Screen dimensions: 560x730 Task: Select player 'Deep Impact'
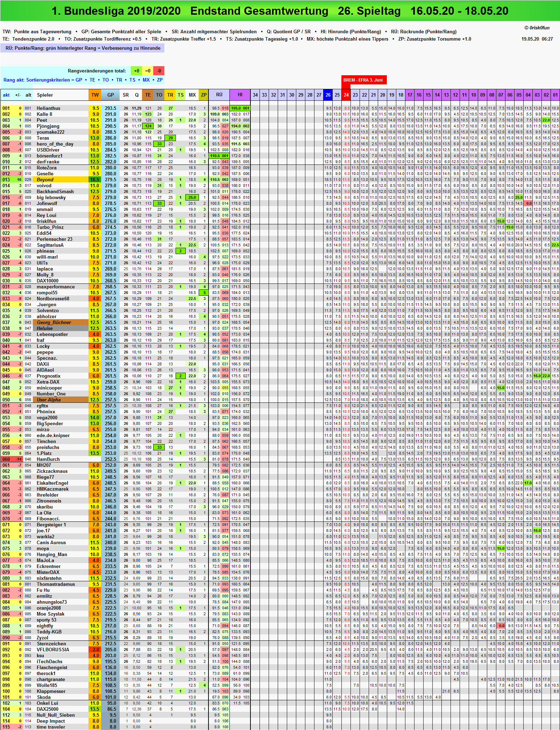[x=51, y=721]
